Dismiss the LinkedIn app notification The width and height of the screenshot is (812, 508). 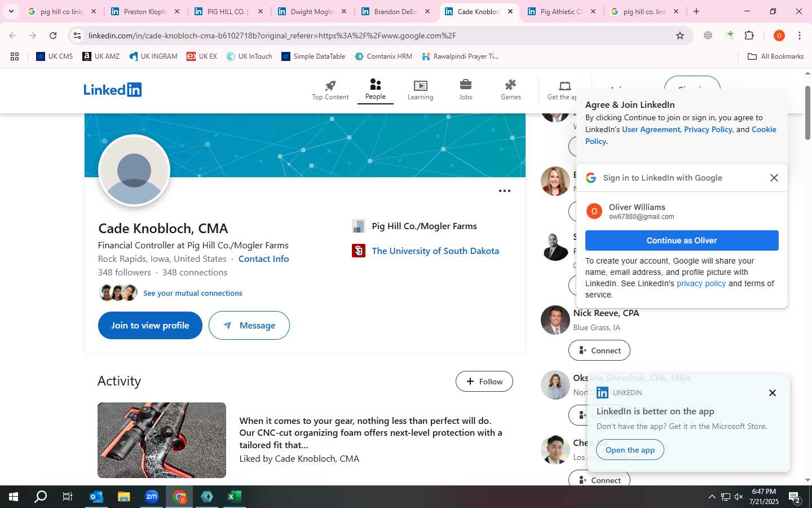click(773, 393)
